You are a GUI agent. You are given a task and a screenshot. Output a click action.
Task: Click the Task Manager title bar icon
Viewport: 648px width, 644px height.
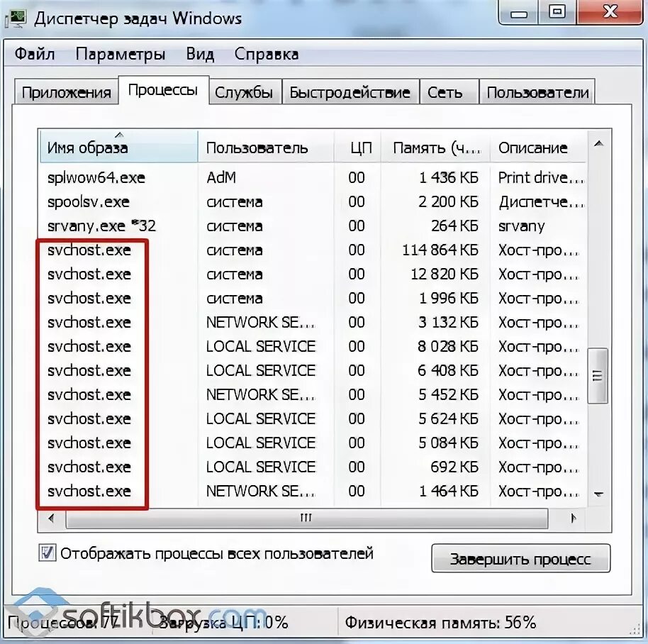(16, 18)
